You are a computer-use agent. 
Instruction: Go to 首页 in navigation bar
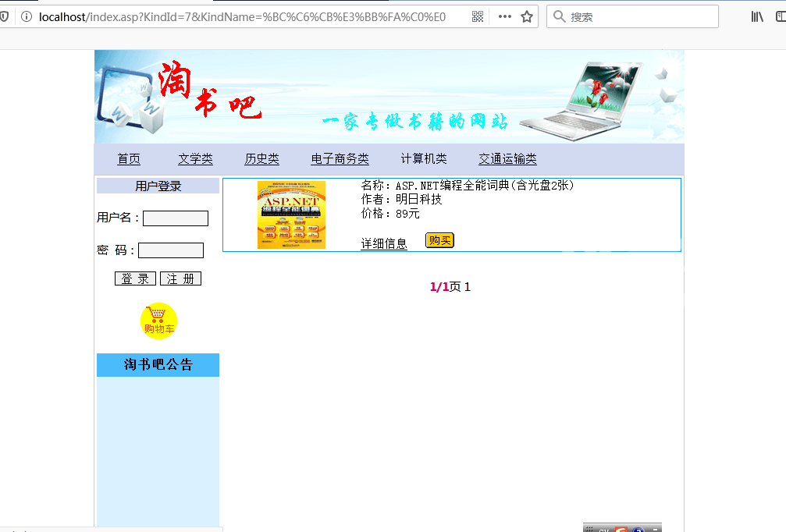129,159
